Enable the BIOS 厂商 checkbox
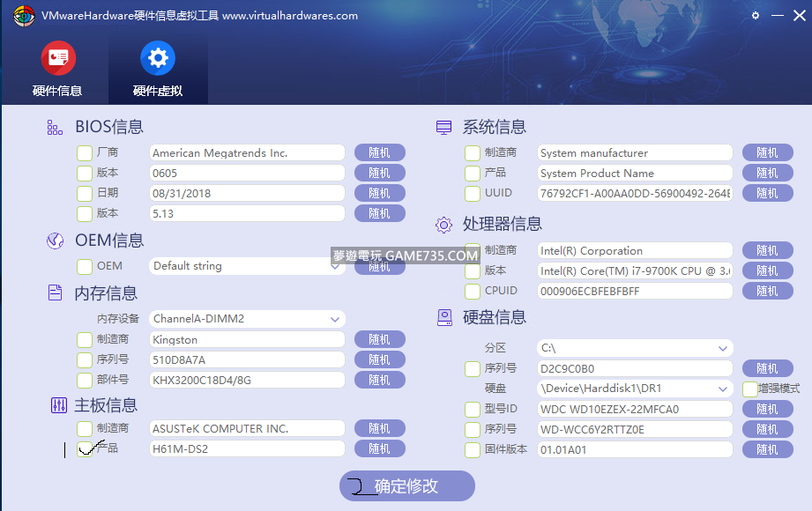 [x=85, y=153]
